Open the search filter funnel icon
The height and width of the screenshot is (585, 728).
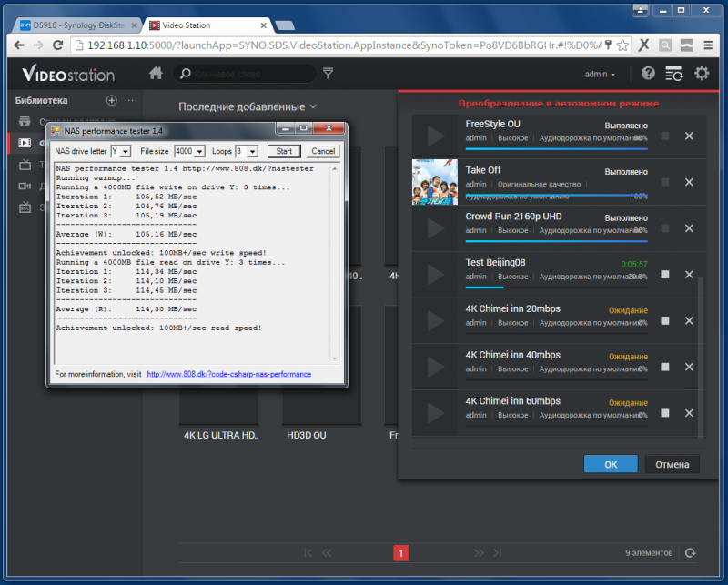328,74
